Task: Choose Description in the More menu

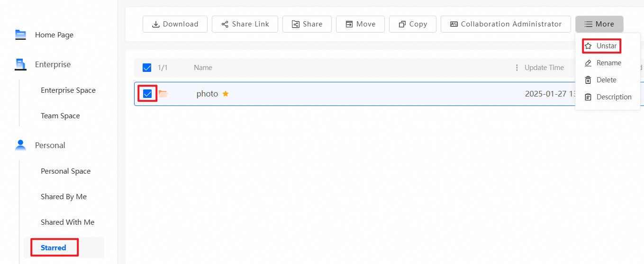Action: tap(614, 97)
